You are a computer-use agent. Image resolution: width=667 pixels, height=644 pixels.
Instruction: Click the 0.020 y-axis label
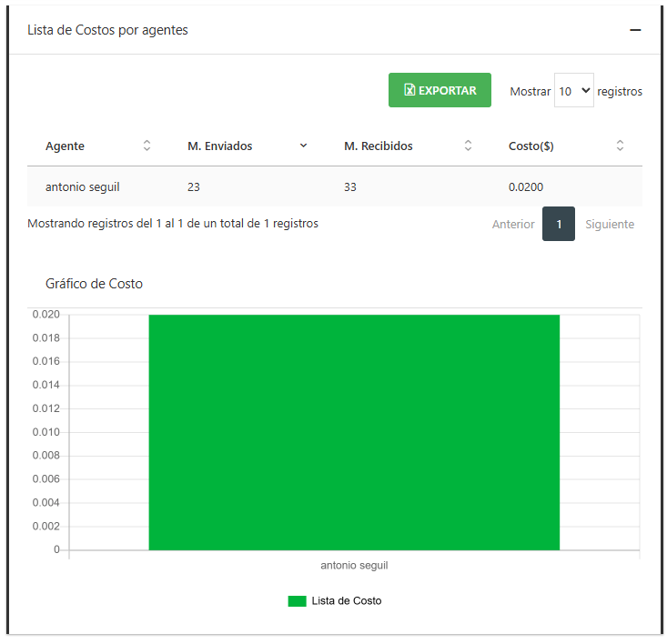pos(45,315)
